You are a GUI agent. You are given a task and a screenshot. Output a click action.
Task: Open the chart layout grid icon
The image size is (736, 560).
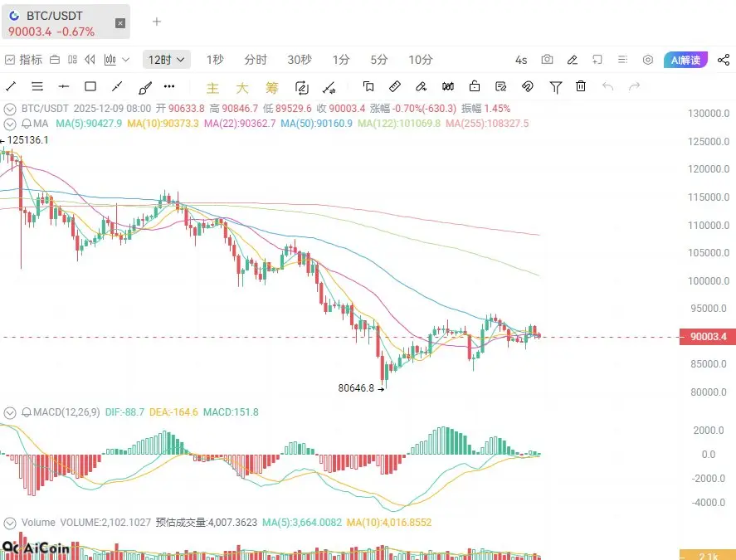click(72, 60)
